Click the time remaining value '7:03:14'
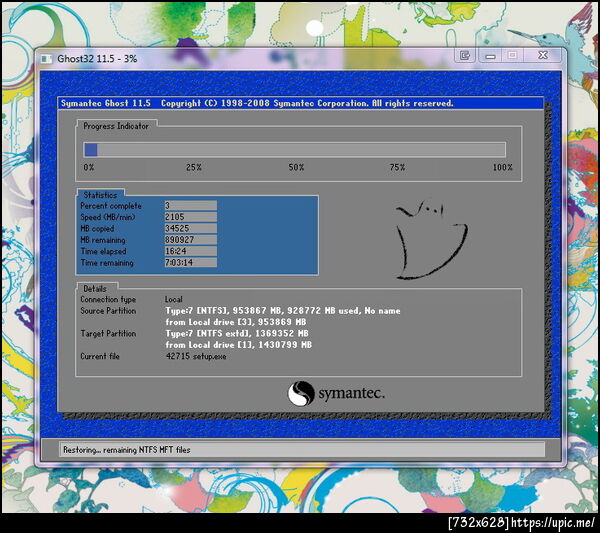The height and width of the screenshot is (533, 600). point(191,262)
